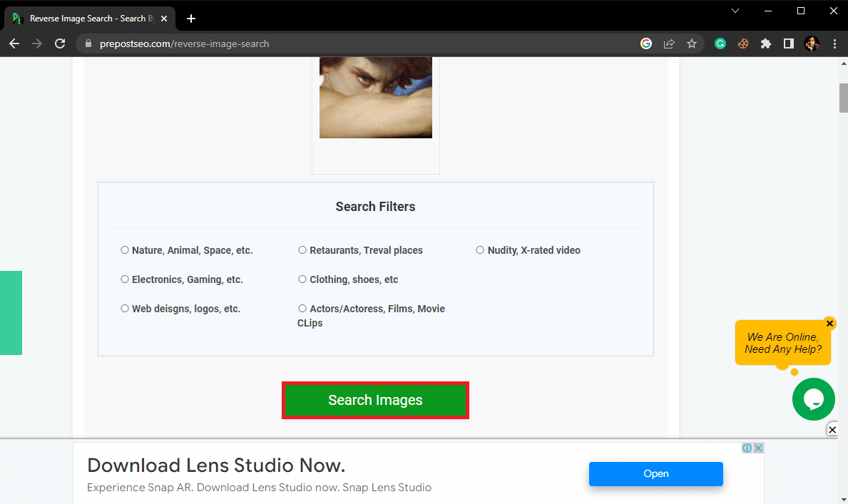Select Nudity, X-rated video filter
Viewport: 848px width, 504px height.
[480, 250]
